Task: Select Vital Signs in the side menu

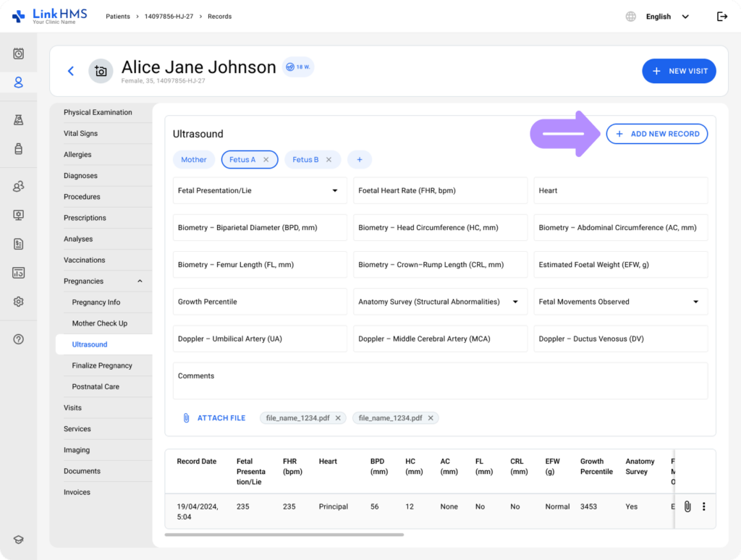Action: 80,133
